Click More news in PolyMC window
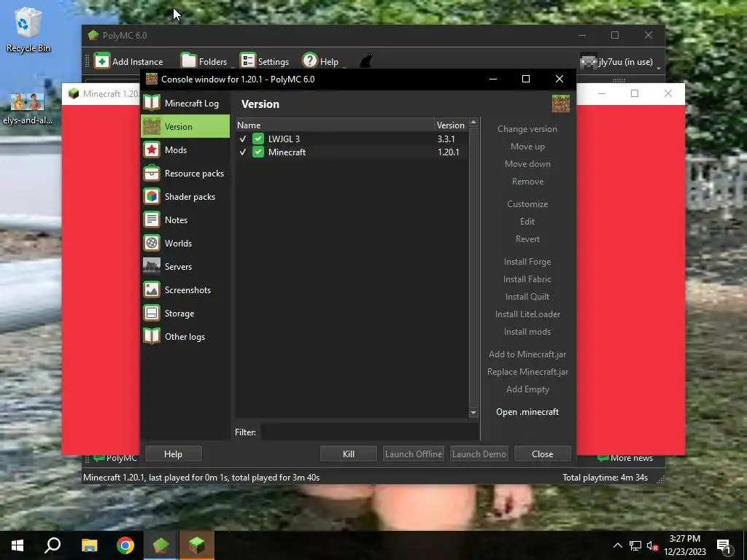747x560 pixels. tap(625, 458)
